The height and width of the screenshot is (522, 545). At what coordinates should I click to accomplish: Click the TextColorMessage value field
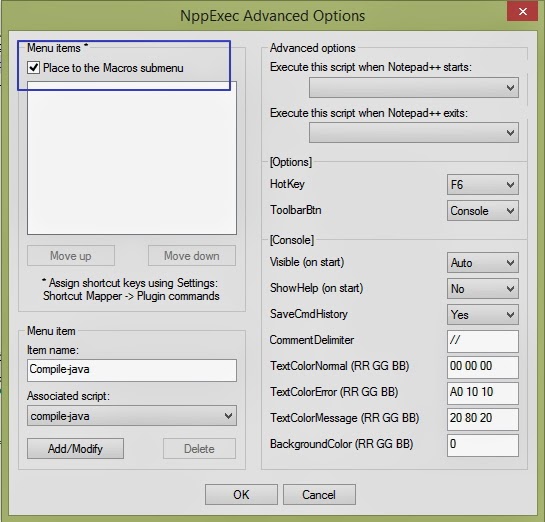coord(482,419)
